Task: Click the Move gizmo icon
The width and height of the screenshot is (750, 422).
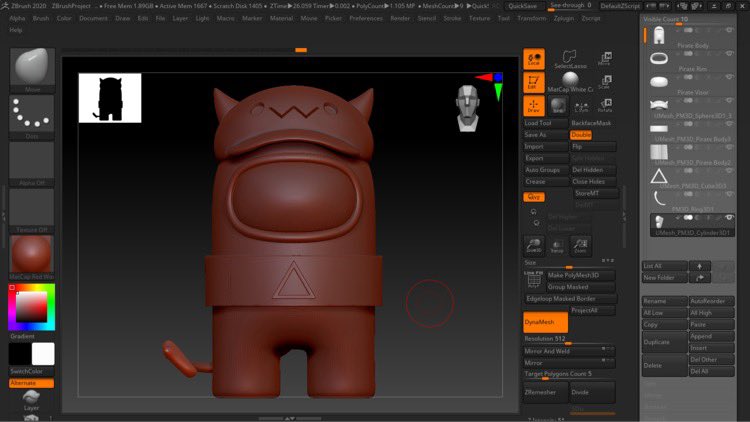Action: point(605,59)
